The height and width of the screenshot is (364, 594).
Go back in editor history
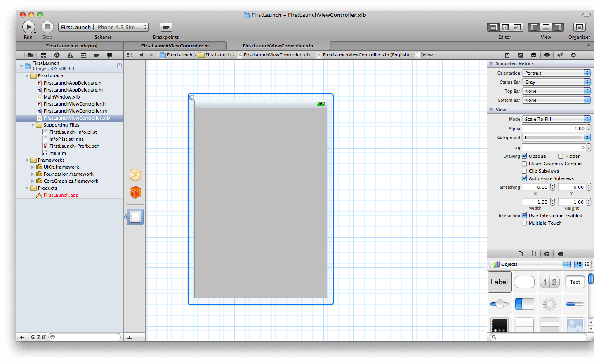(x=141, y=55)
